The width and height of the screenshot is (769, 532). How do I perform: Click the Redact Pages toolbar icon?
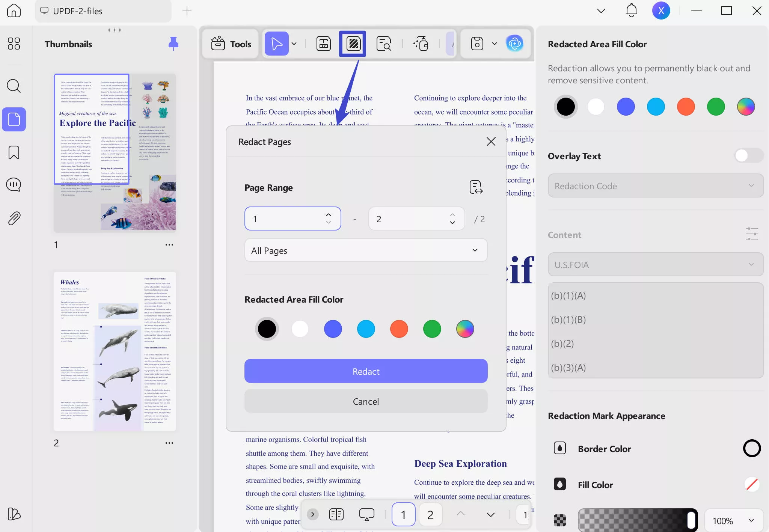pyautogui.click(x=353, y=44)
